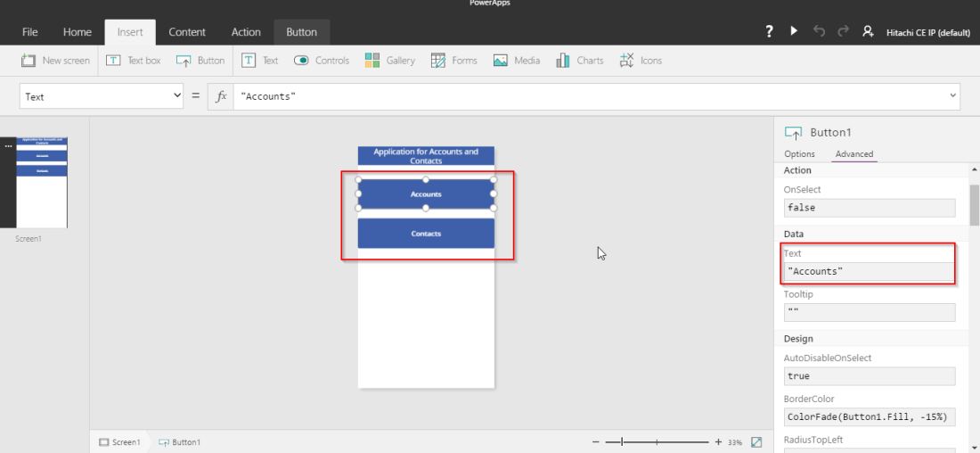This screenshot has height=453, width=980.
Task: Click the account user icon
Action: (868, 31)
